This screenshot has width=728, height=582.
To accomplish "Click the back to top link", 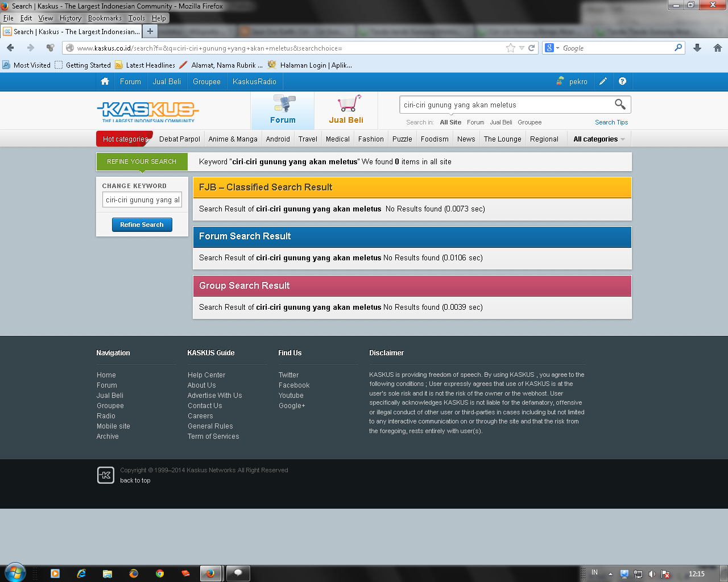I will point(135,480).
